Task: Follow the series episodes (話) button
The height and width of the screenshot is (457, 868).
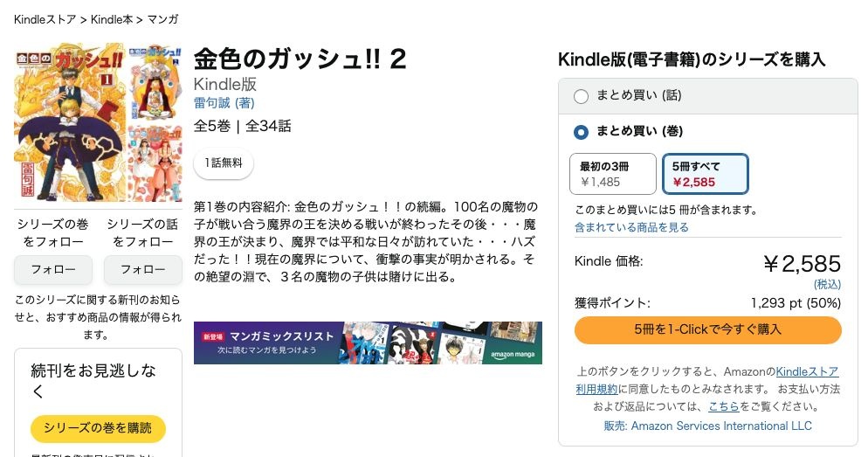Action: pos(143,269)
